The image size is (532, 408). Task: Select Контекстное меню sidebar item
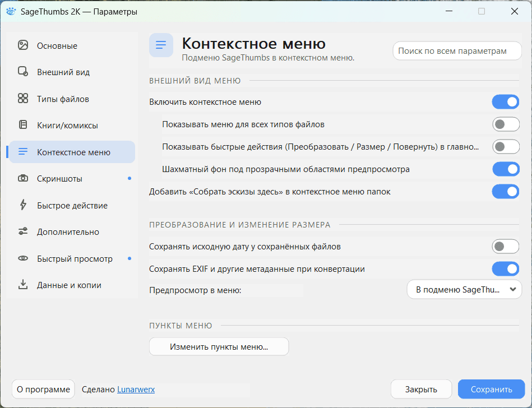coord(72,152)
